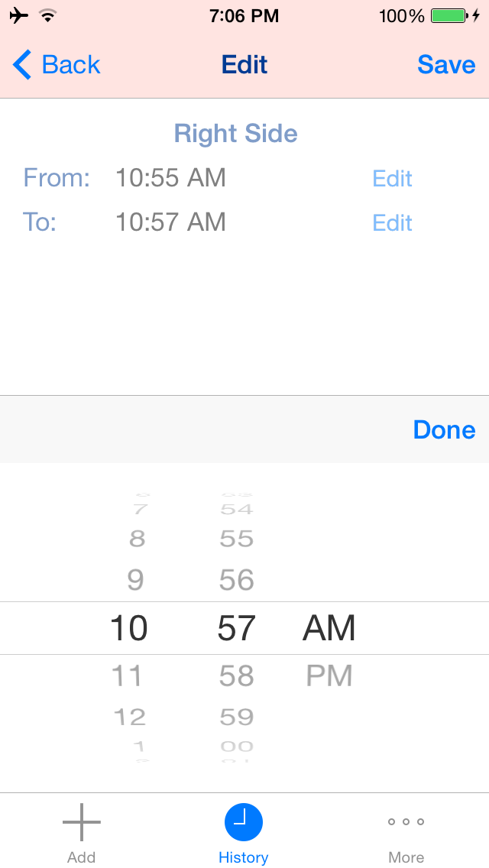489x868 pixels.
Task: Tap the airplane mode status icon
Action: coord(19,15)
